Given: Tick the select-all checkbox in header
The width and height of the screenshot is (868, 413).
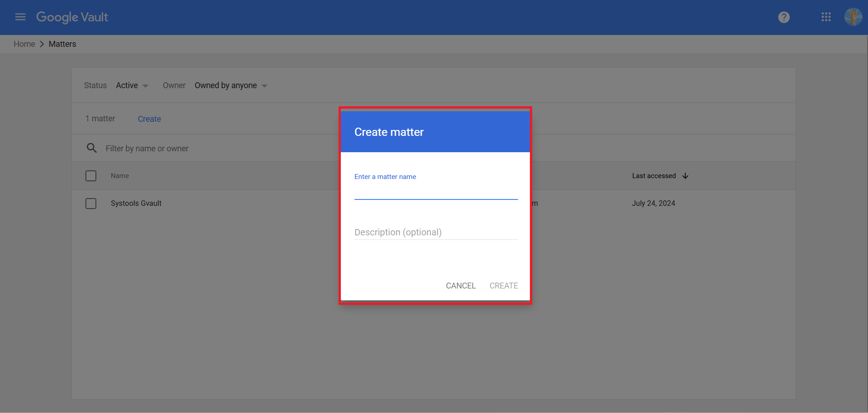Looking at the screenshot, I should (x=91, y=176).
